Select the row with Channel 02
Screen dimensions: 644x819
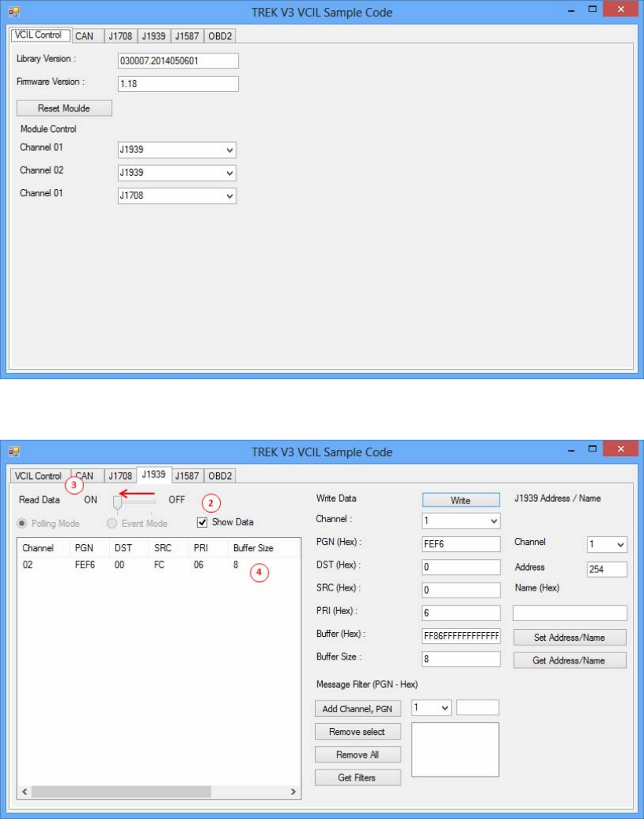pos(159,565)
